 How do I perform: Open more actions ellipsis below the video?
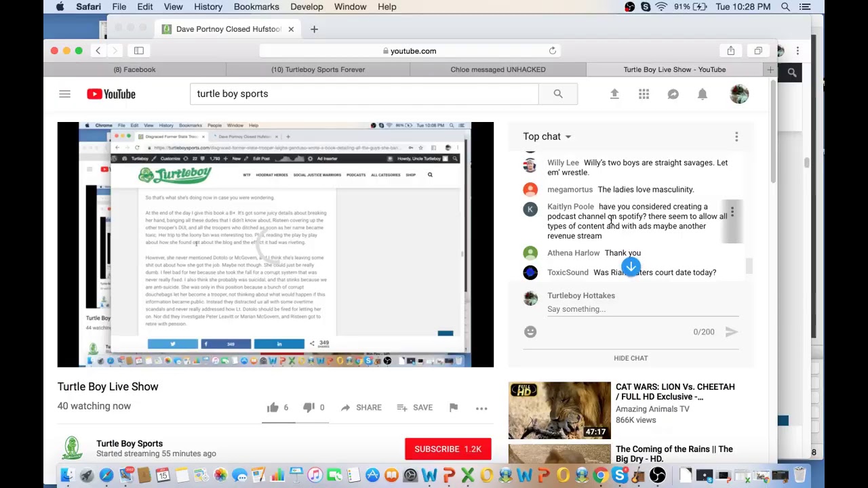click(481, 408)
